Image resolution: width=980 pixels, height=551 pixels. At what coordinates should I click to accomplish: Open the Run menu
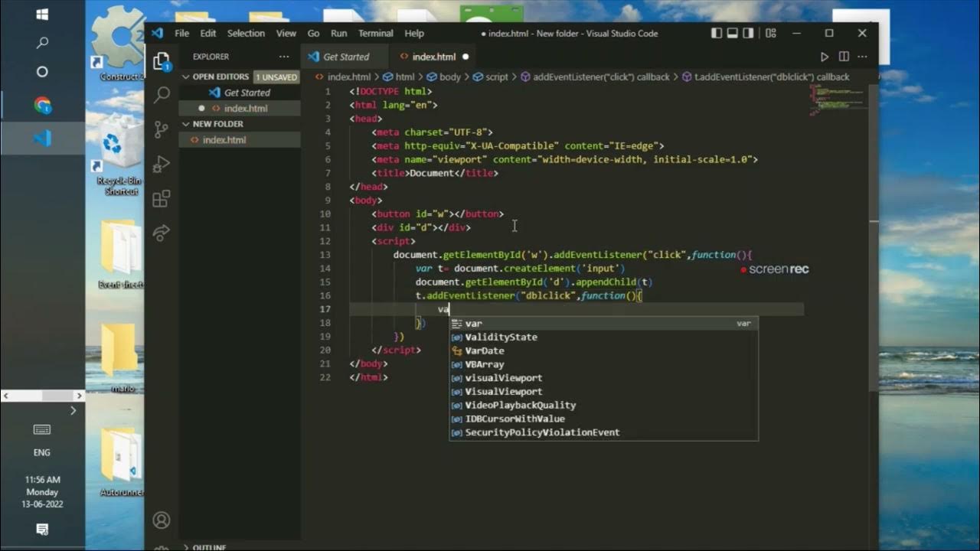339,33
